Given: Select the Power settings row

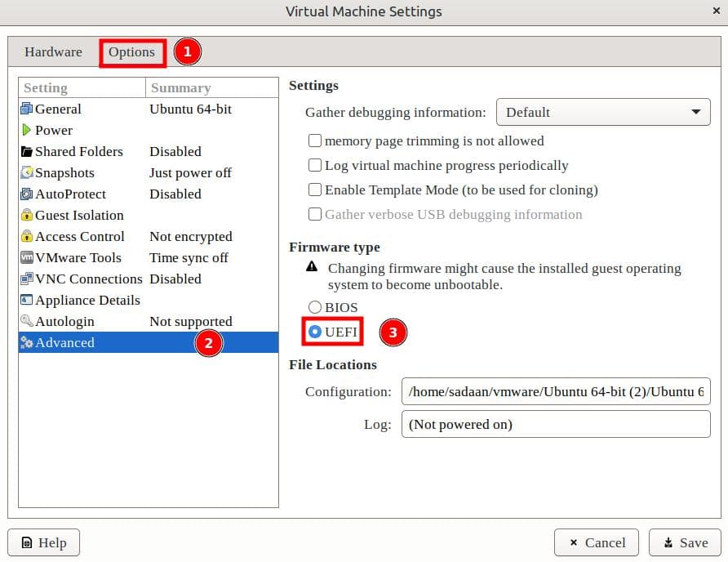Looking at the screenshot, I should click(x=149, y=130).
